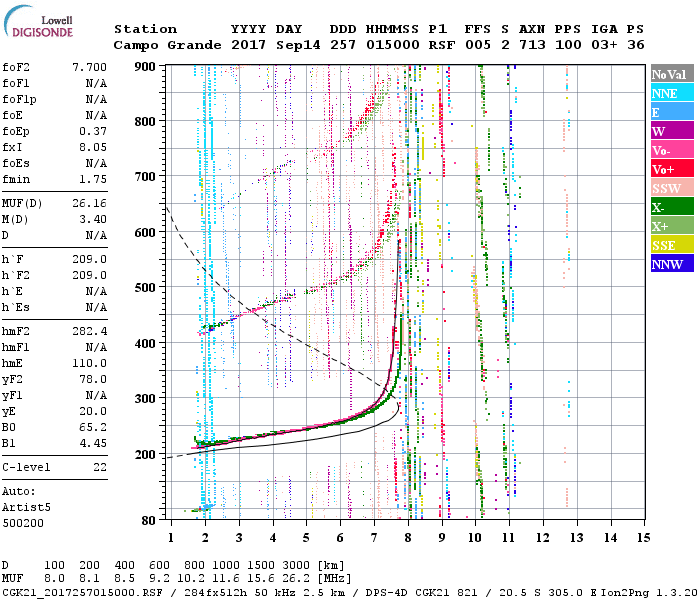Select the SSW pink legend swatch
The height and width of the screenshot is (600, 700).
[671, 188]
